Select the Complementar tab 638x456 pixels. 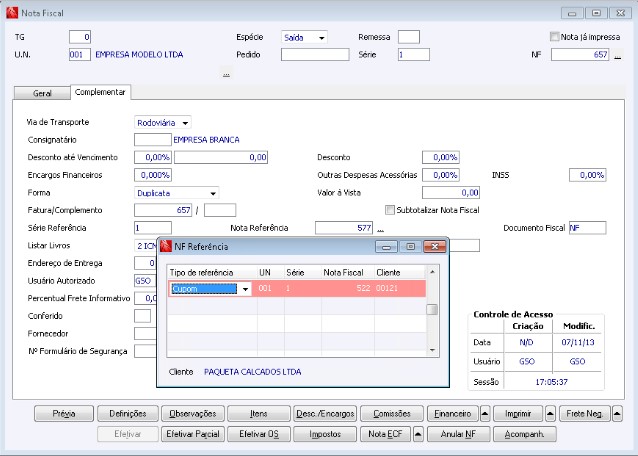100,92
